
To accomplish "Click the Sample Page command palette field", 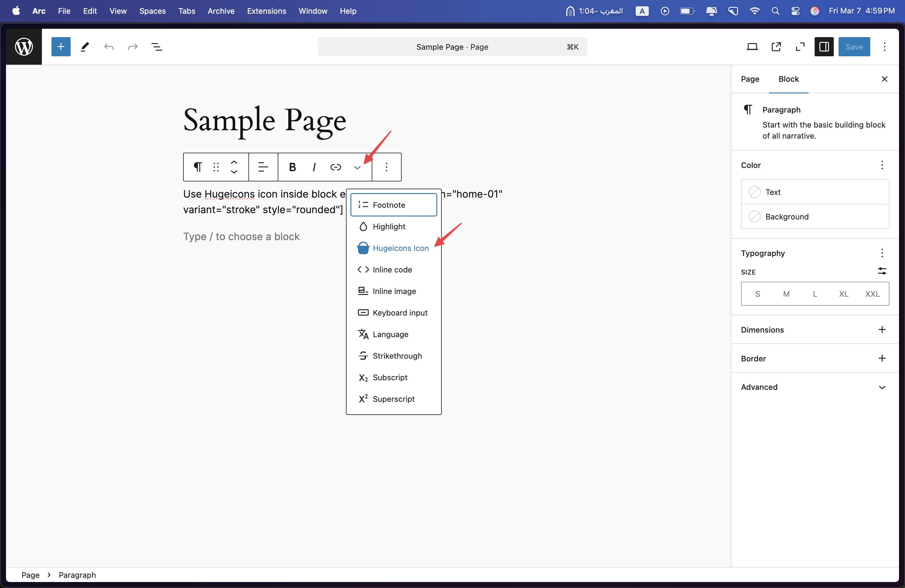I will pyautogui.click(x=452, y=47).
